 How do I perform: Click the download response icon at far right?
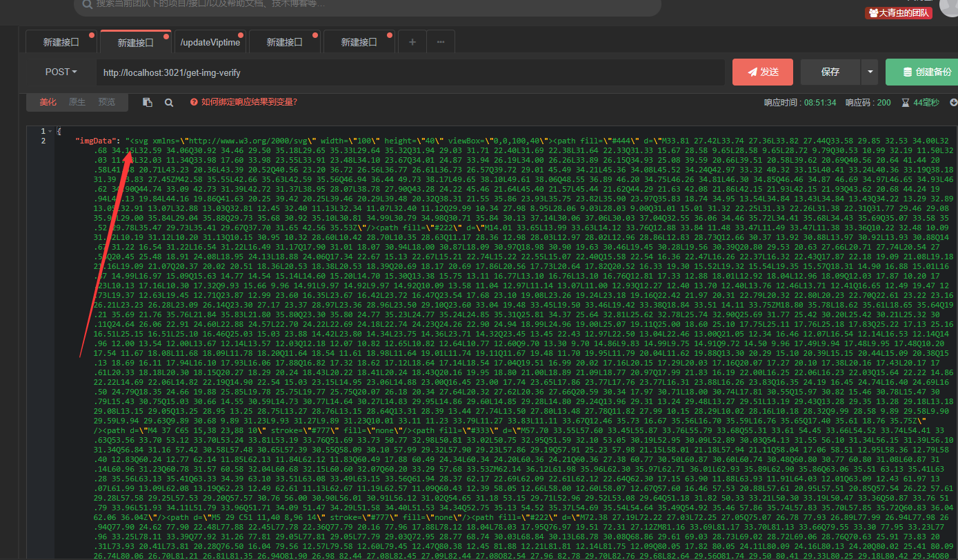tap(952, 102)
